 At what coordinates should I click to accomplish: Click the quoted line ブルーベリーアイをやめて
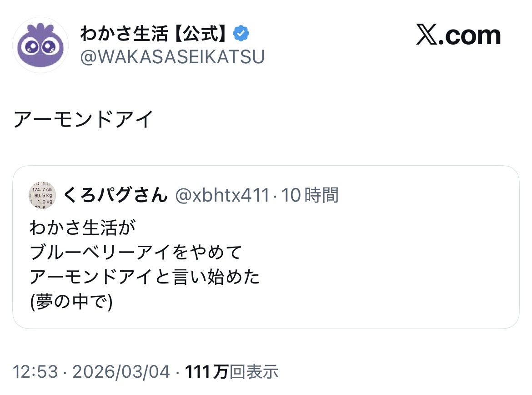(136, 252)
